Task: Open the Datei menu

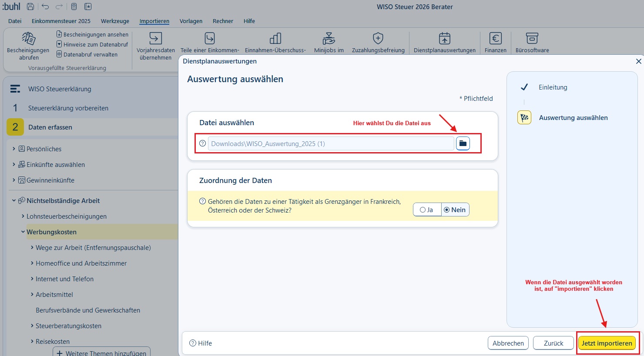Action: point(15,21)
